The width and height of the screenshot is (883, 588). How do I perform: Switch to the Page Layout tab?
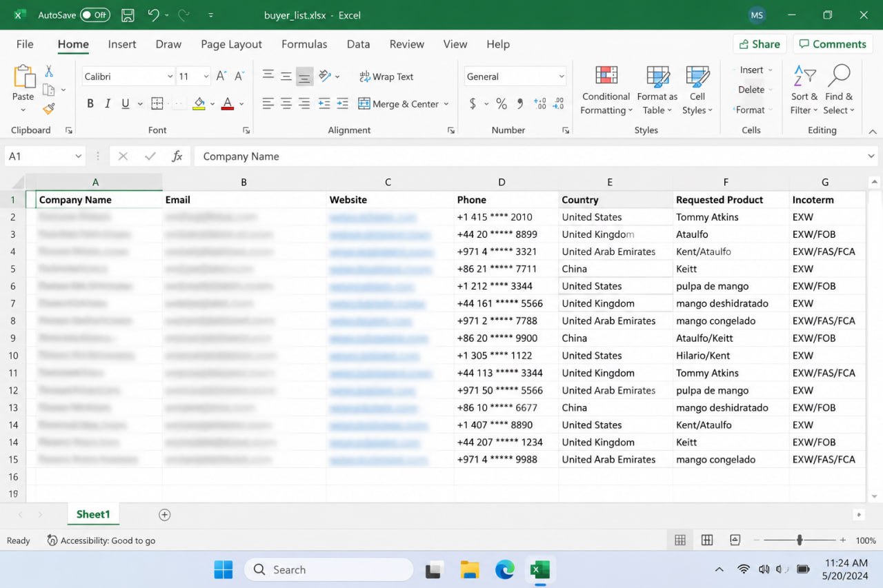(x=231, y=44)
